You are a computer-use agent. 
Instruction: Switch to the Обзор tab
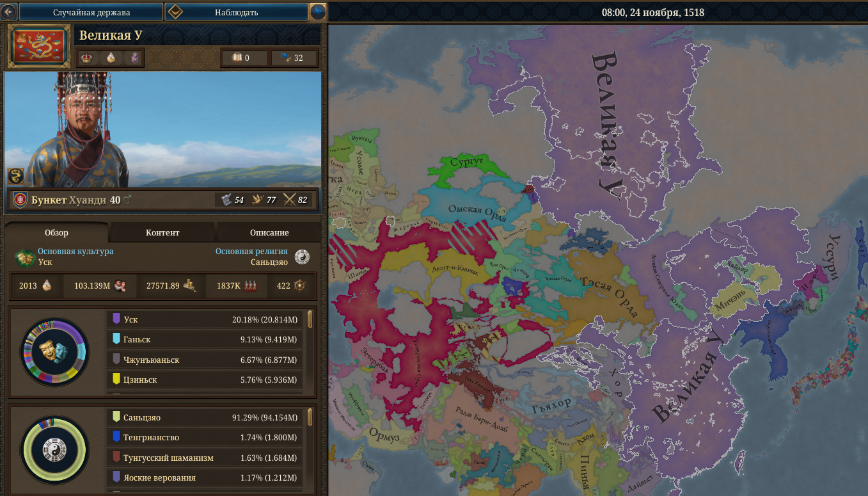point(56,232)
